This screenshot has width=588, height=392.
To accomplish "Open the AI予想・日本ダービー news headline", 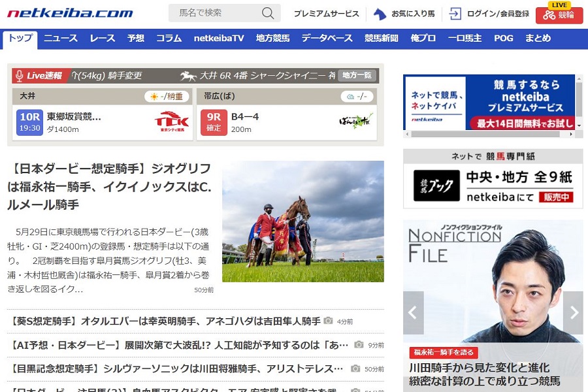I will 178,345.
